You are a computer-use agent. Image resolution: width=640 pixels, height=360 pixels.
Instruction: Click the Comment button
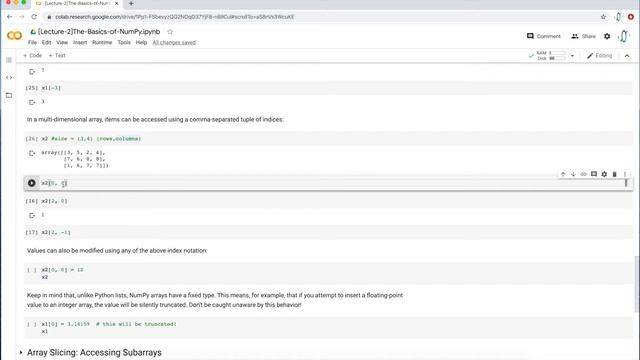click(544, 36)
